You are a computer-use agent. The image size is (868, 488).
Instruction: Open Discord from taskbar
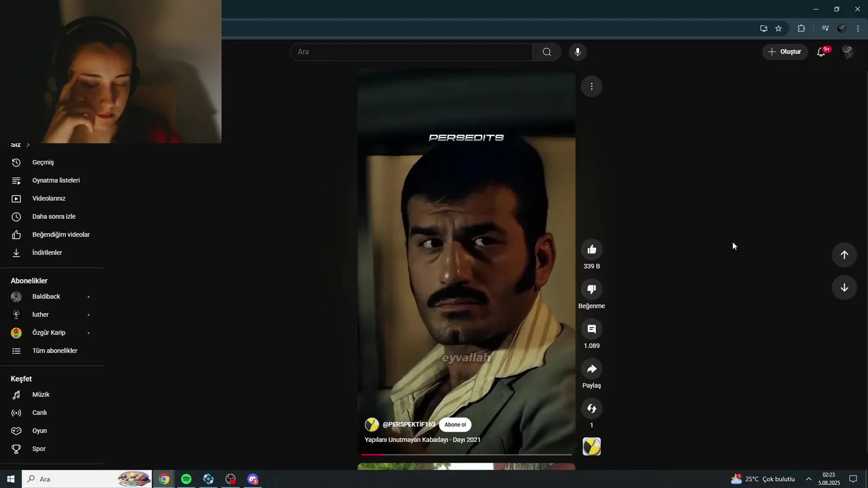pos(253,479)
